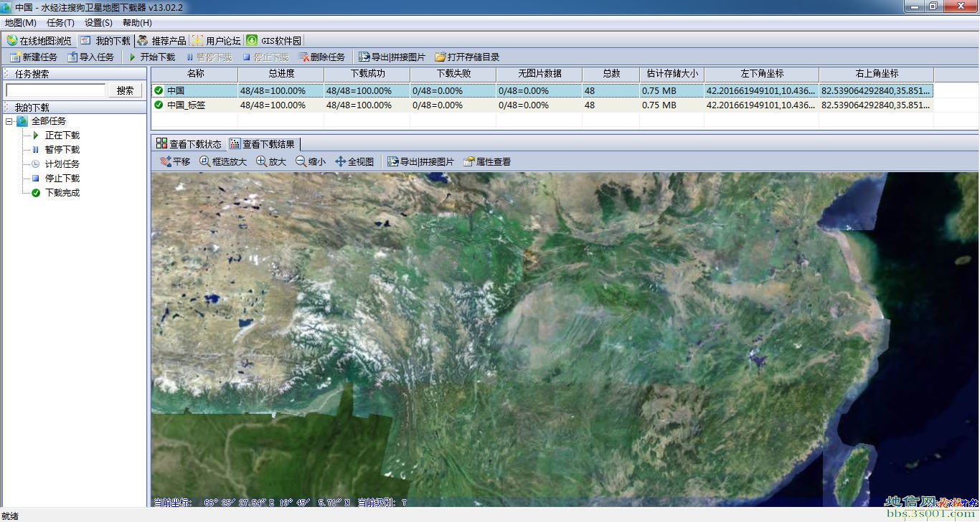
Task: Sort by 下载成功 column header
Action: click(x=367, y=74)
